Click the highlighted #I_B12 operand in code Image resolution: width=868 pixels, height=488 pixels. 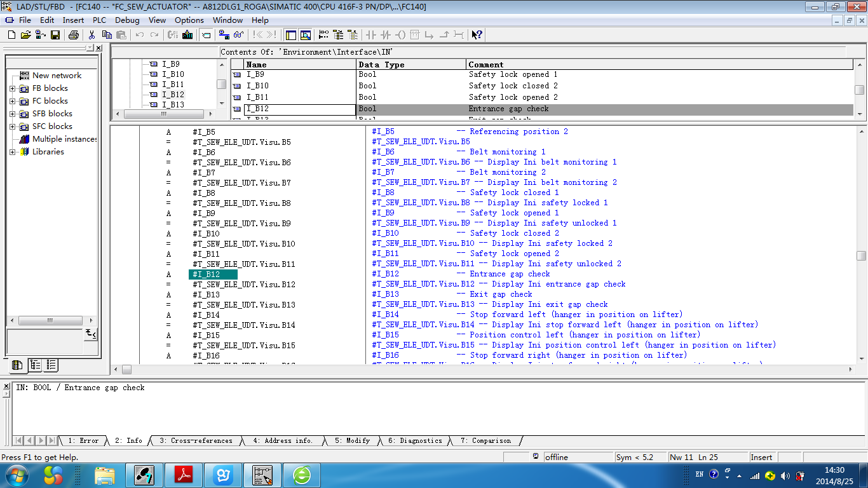coord(214,274)
